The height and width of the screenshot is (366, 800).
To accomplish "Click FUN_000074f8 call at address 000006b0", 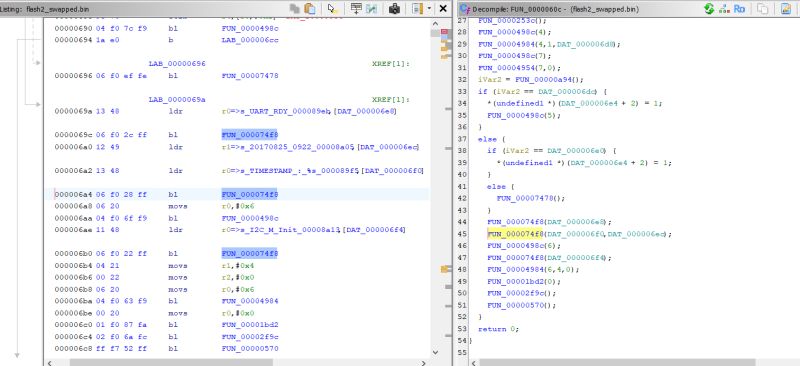I will [x=249, y=253].
